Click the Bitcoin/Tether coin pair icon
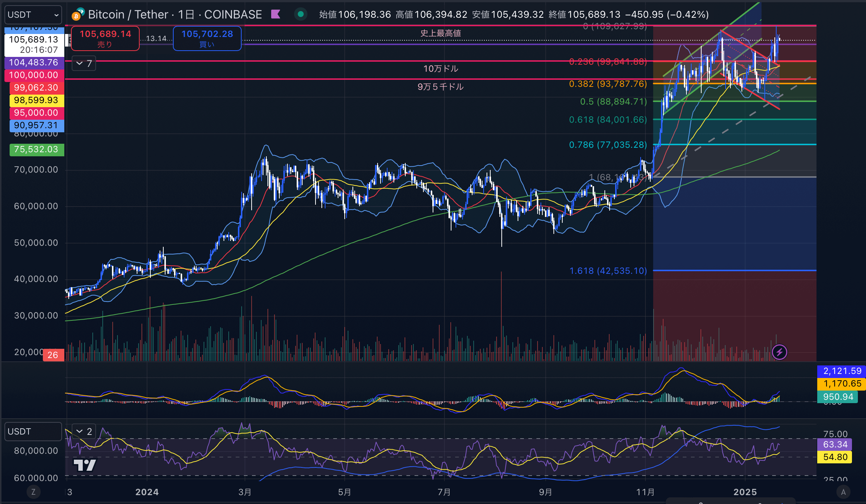The height and width of the screenshot is (504, 866). click(78, 14)
